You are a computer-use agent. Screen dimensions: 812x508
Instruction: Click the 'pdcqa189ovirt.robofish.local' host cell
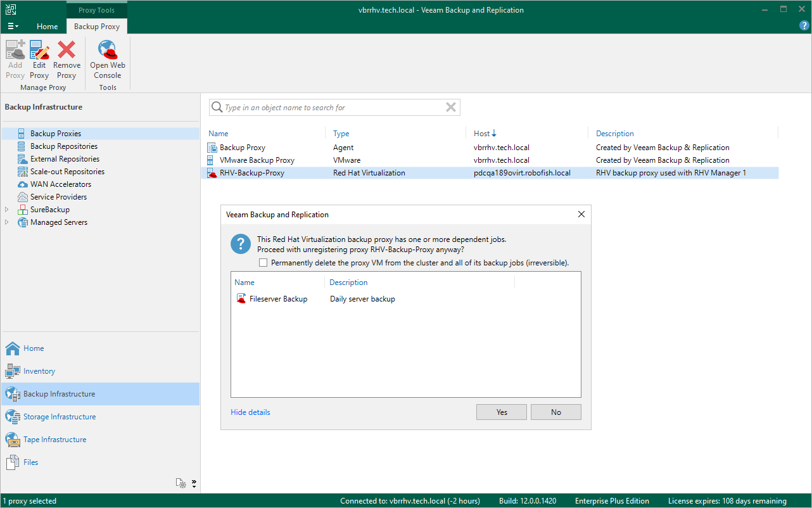[522, 173]
